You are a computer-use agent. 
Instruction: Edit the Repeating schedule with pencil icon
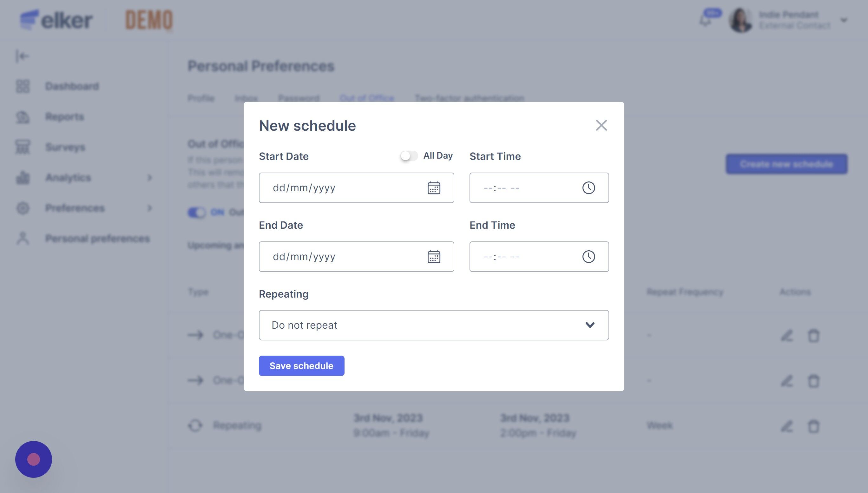[787, 426]
